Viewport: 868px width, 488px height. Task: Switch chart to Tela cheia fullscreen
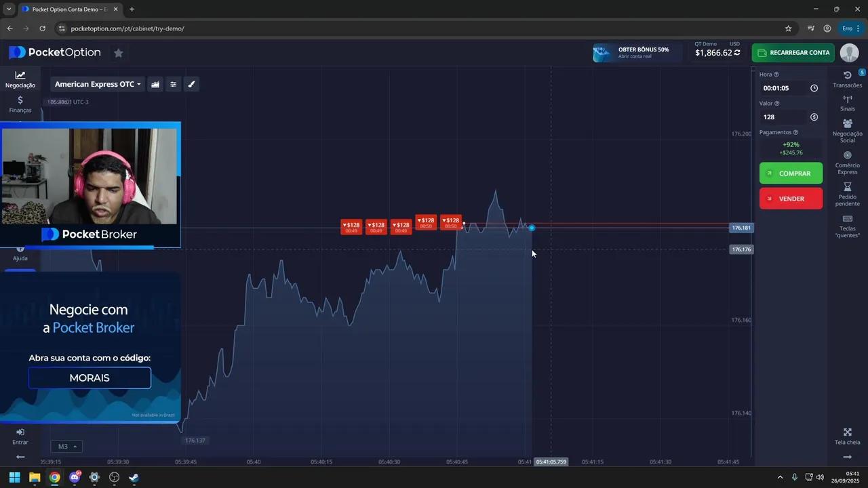click(848, 436)
